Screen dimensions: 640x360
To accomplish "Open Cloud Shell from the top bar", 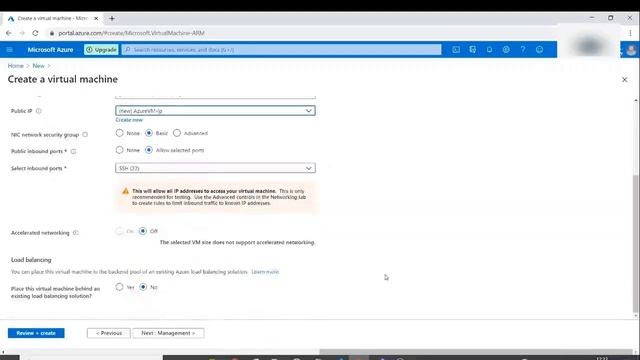I will 456,50.
